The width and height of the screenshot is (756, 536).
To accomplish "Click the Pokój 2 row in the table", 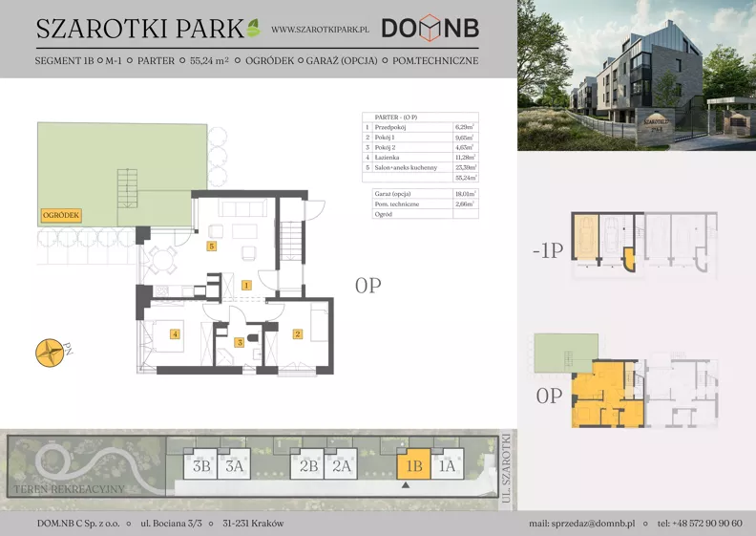I will [420, 148].
